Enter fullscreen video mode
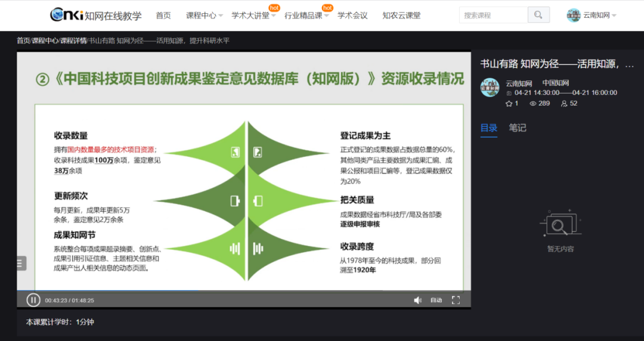This screenshot has height=341, width=644. pyautogui.click(x=456, y=300)
